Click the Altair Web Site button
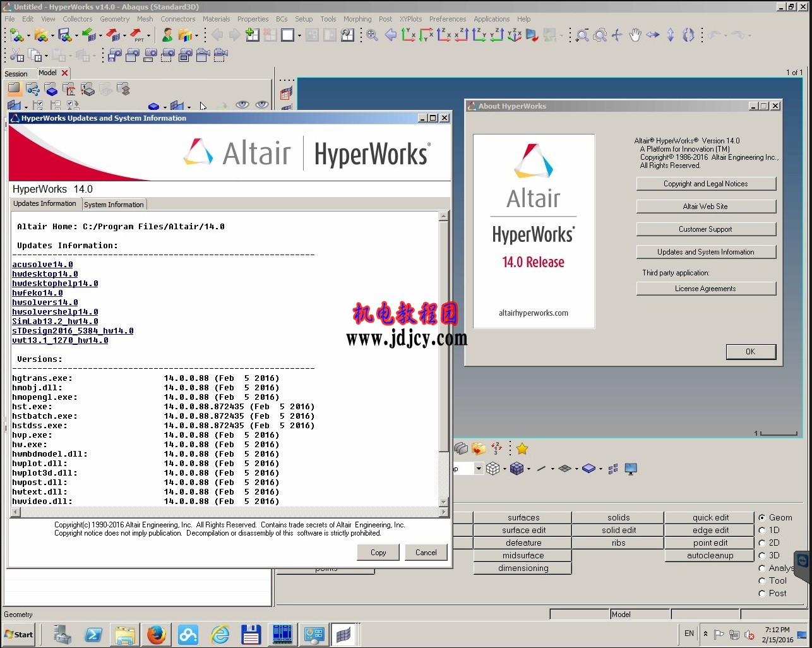The height and width of the screenshot is (648, 812). pyautogui.click(x=706, y=207)
